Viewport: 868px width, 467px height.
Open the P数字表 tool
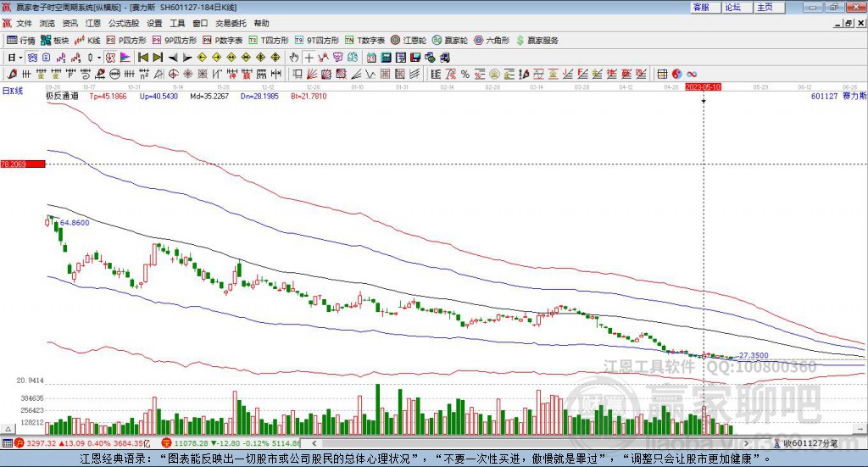point(223,41)
